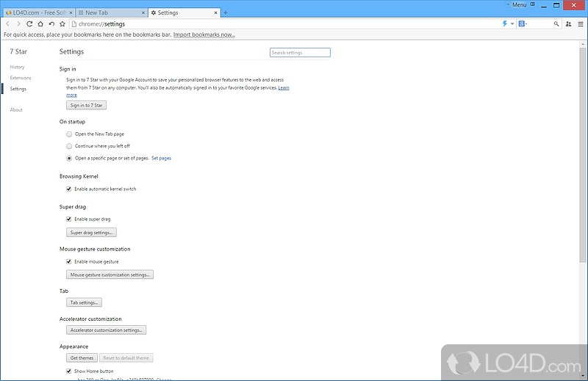This screenshot has width=588, height=381.
Task: Open a new tab with plus button
Action: (226, 12)
